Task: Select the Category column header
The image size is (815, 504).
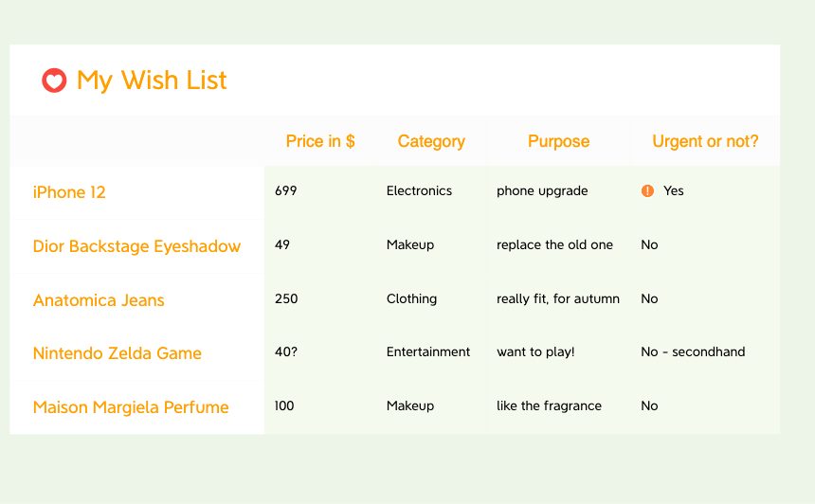Action: click(x=431, y=141)
